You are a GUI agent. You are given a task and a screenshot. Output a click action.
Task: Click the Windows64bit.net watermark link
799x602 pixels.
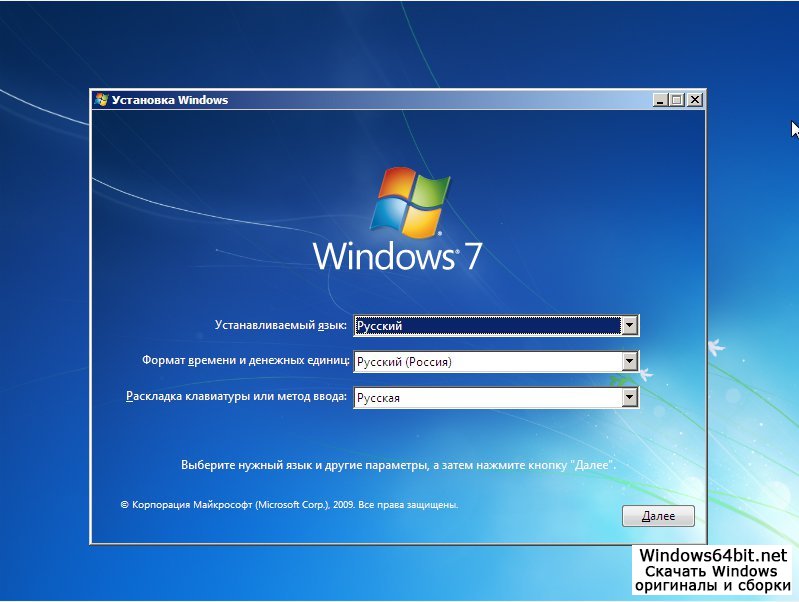click(713, 556)
